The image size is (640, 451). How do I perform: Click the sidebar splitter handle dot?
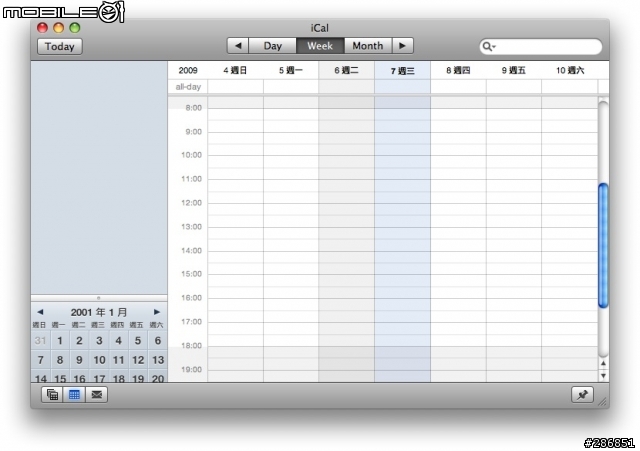tap(98, 298)
